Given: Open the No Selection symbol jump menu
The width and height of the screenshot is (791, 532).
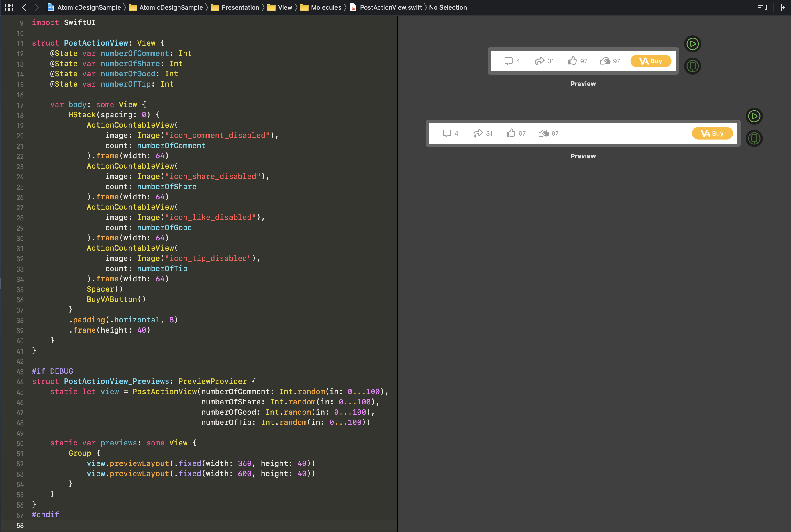Looking at the screenshot, I should (x=448, y=7).
